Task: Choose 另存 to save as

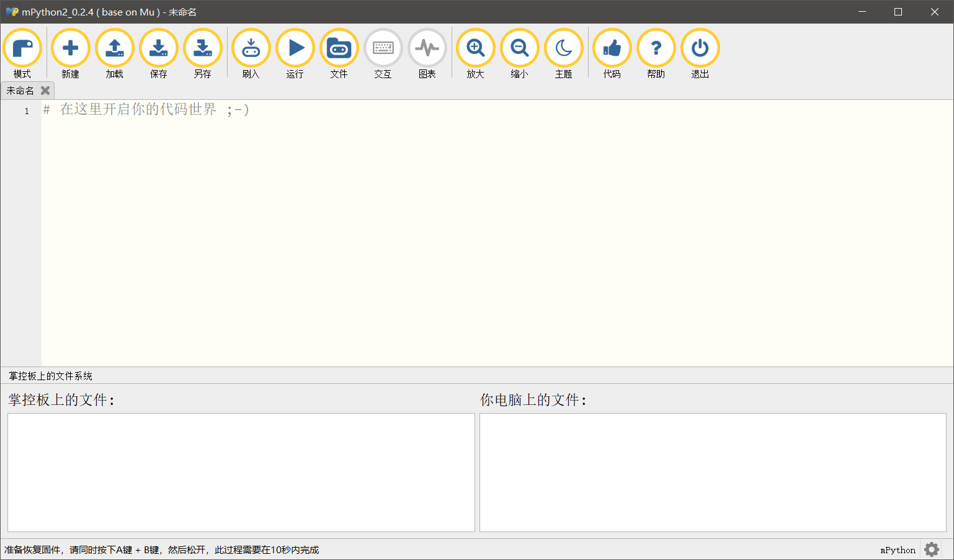Action: pos(202,54)
